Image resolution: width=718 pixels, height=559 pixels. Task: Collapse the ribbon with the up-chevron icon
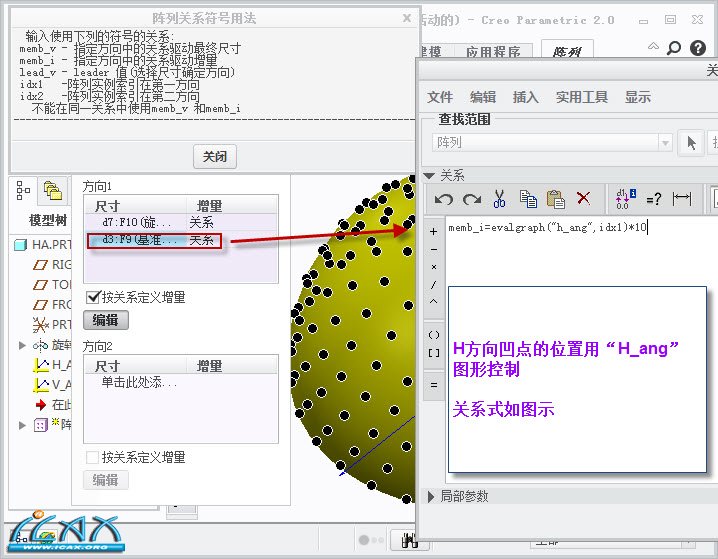click(653, 46)
